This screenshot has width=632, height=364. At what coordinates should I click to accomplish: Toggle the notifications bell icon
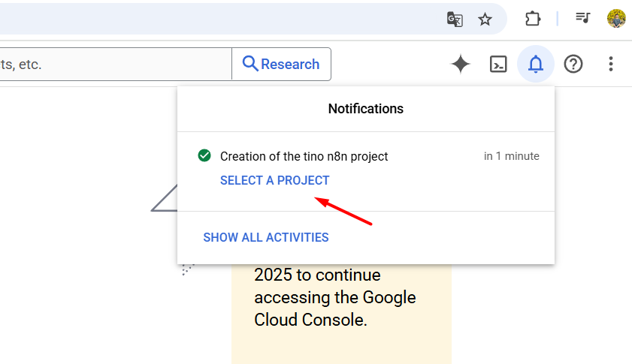536,64
